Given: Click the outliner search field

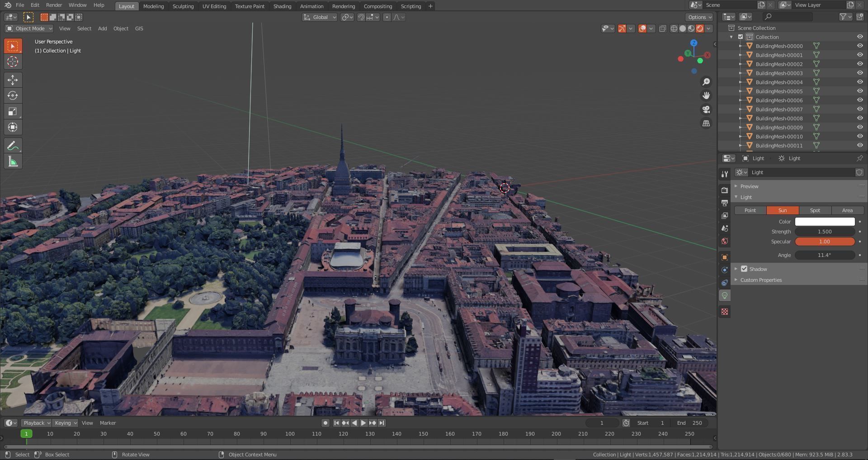Looking at the screenshot, I should (788, 17).
